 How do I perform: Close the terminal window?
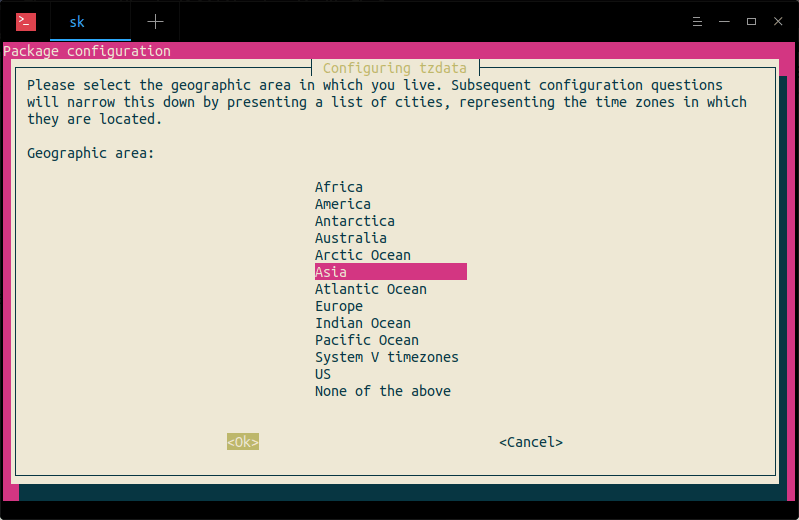coord(776,21)
